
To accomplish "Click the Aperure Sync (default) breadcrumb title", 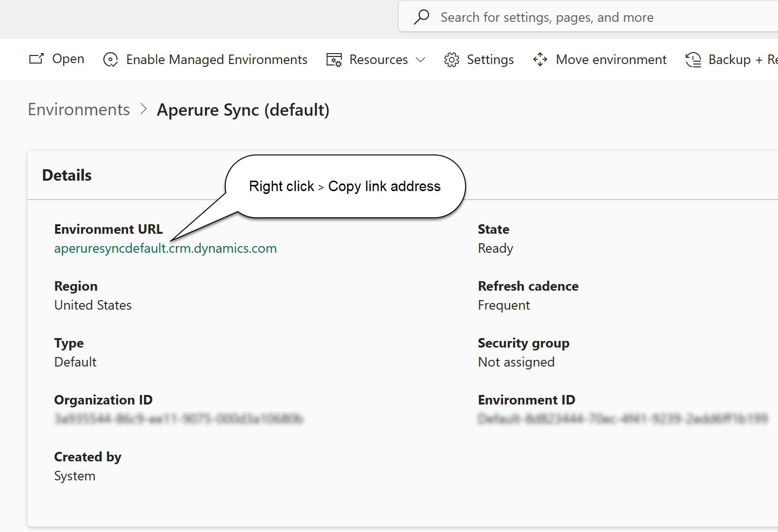I will [243, 110].
